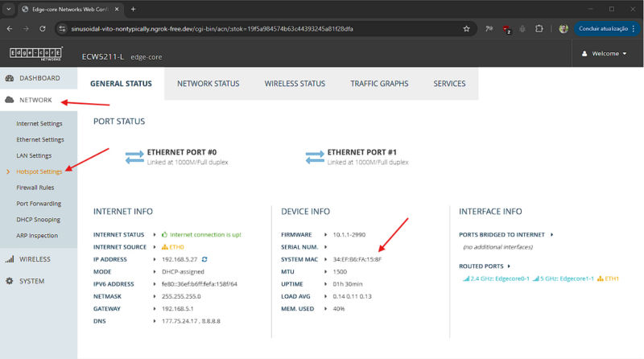Open the ETH0 internet source link
This screenshot has width=644, height=359.
tap(176, 247)
